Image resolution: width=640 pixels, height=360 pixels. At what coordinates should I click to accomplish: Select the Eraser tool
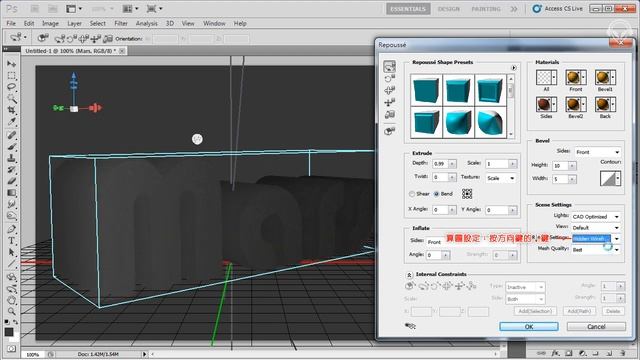point(11,181)
